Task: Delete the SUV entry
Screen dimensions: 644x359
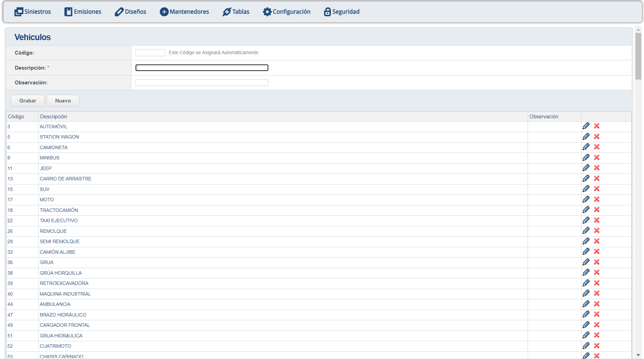Action: click(597, 189)
